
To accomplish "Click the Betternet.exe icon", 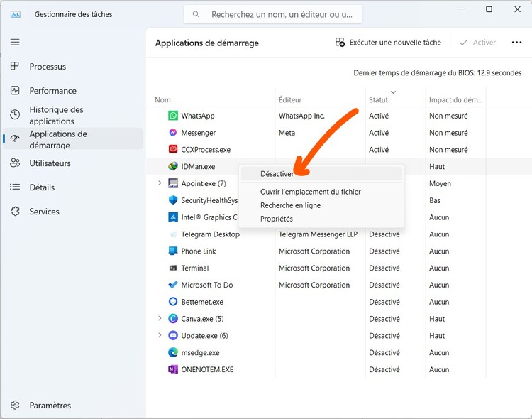I will click(173, 301).
